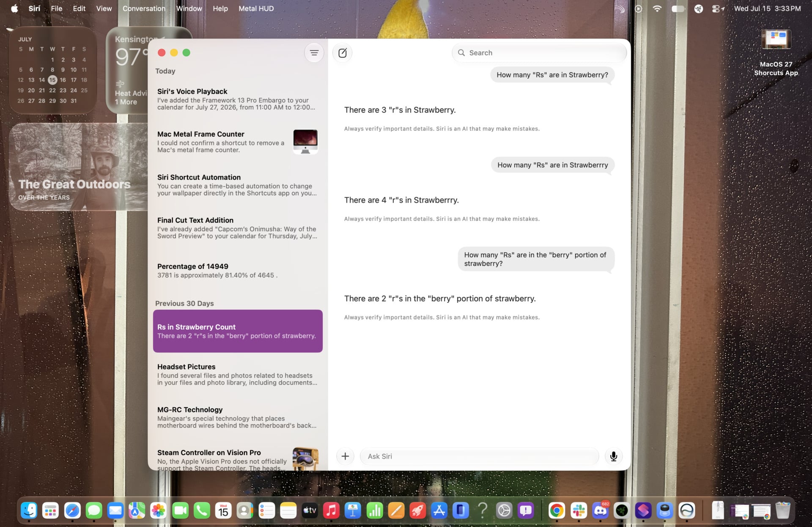Open the MG-RC Technology conversation
Viewport: 812px width, 527px height.
(238, 418)
